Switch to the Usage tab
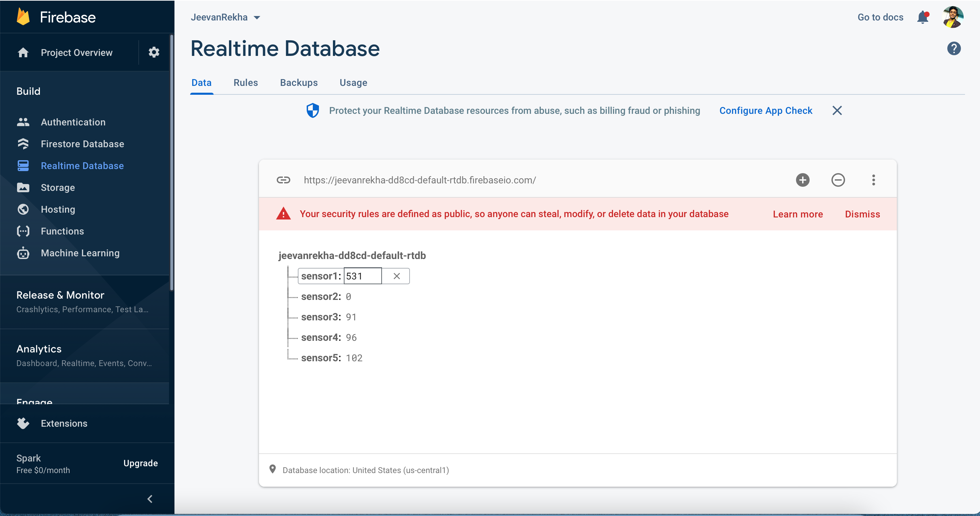The height and width of the screenshot is (516, 980). [x=353, y=82]
